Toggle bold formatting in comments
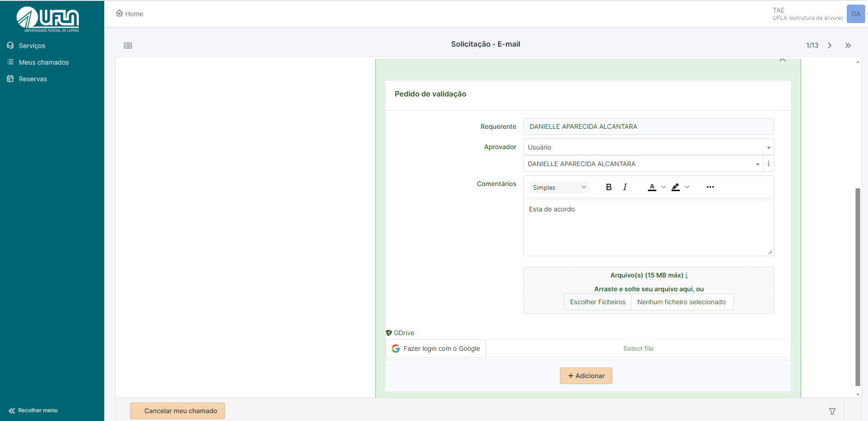 [x=609, y=187]
